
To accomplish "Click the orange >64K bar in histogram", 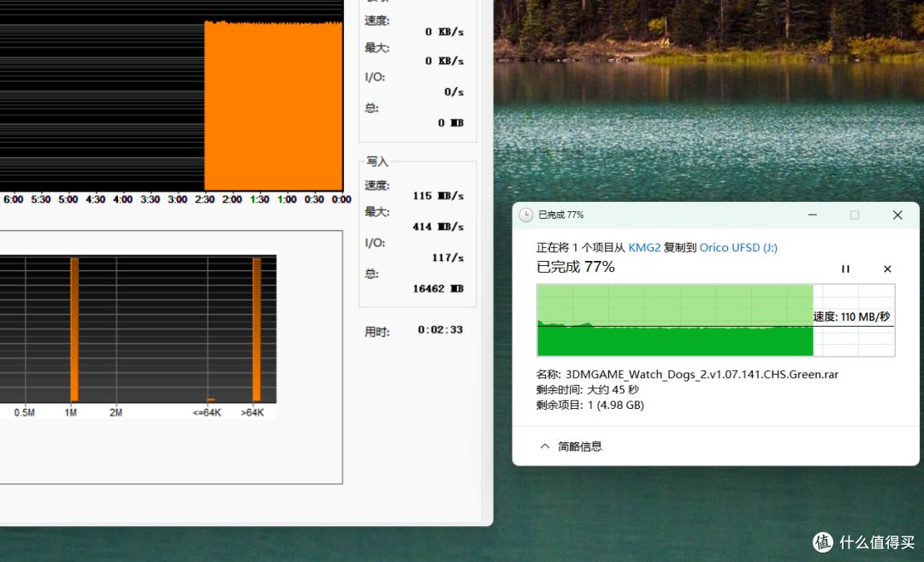I will pos(257,330).
